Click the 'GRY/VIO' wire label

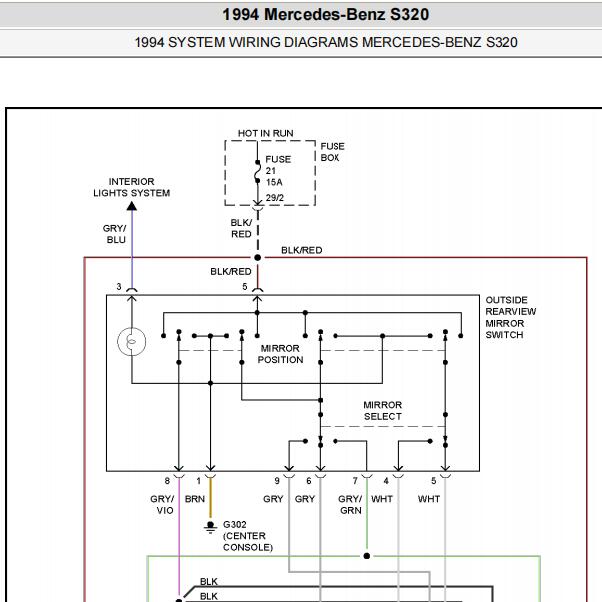pos(162,504)
